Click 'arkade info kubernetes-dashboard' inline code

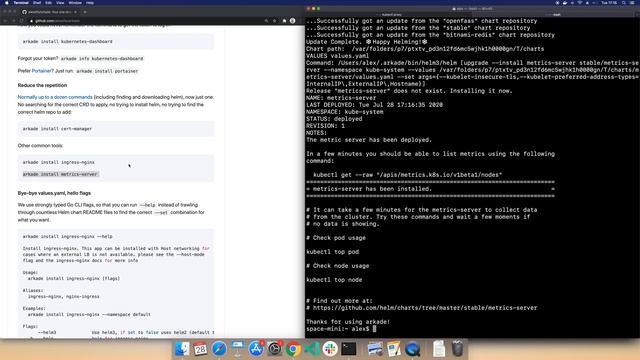click(102, 58)
